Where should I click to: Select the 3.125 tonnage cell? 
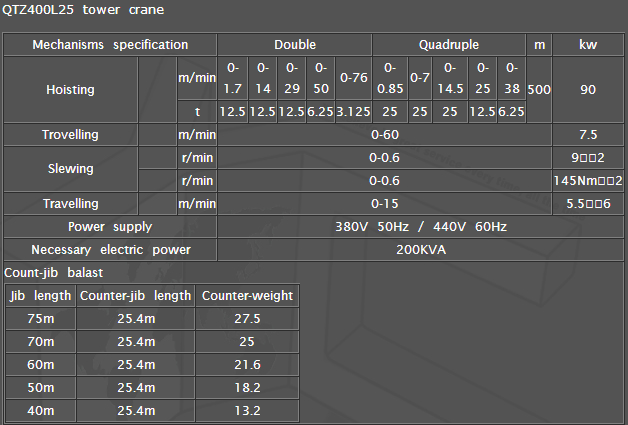click(x=353, y=112)
